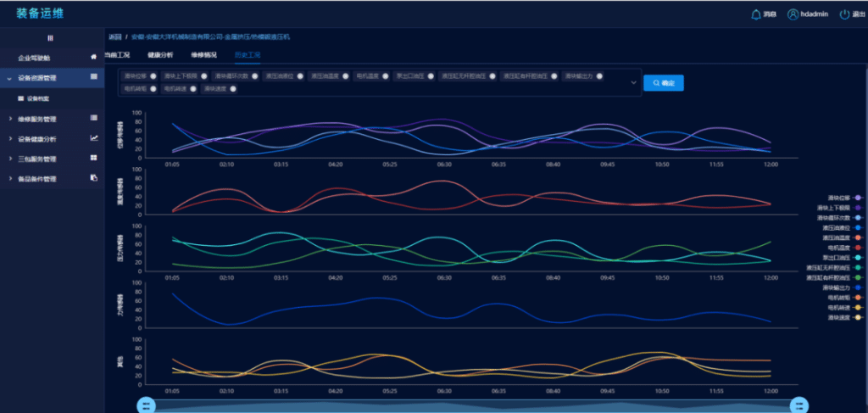Click the grid icon beside 三包服务管理
This screenshot has height=413, width=868.
coord(94,158)
